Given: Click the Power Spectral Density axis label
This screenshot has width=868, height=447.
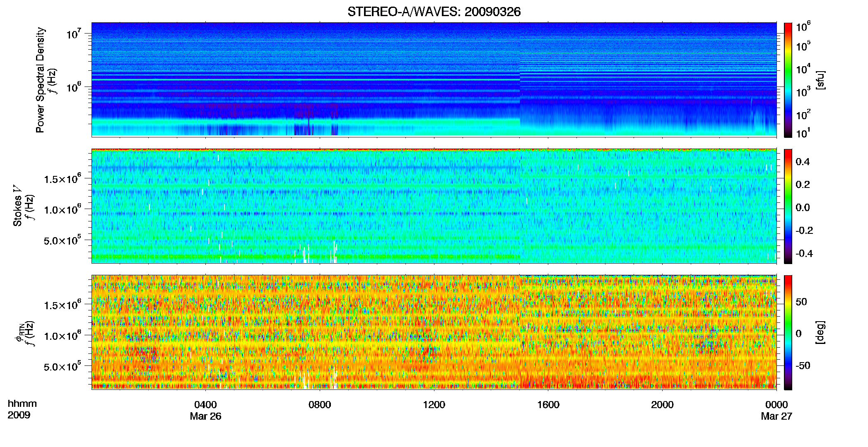Looking at the screenshot, I should point(40,80).
